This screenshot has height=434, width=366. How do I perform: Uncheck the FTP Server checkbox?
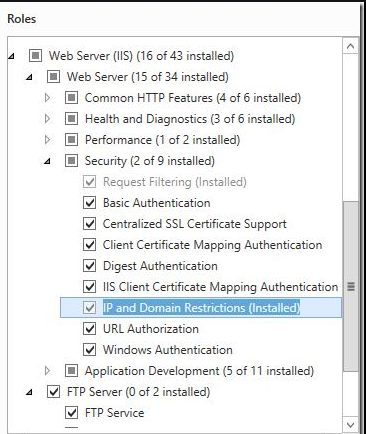pyautogui.click(x=53, y=392)
